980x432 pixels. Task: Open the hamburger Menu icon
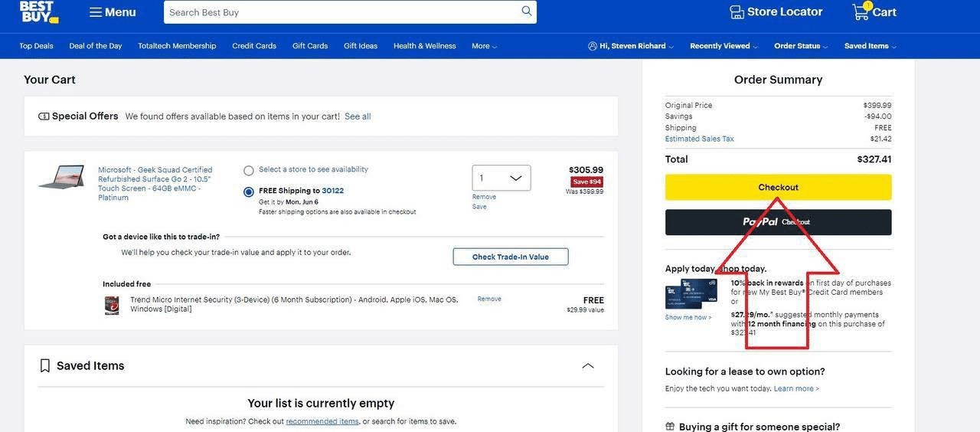pos(96,12)
